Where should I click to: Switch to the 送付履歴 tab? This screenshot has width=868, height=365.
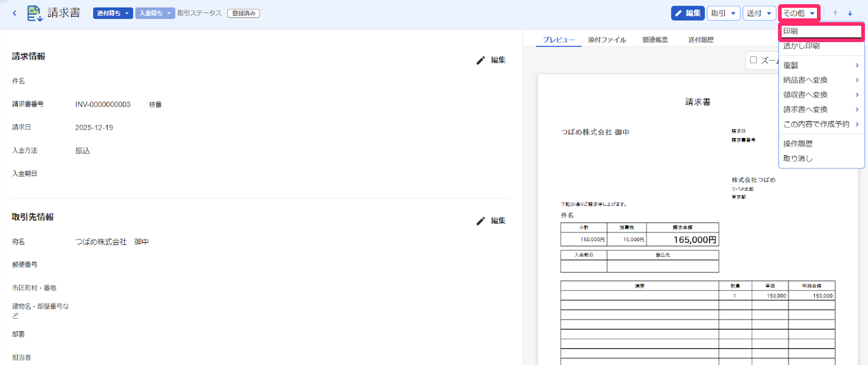click(701, 40)
